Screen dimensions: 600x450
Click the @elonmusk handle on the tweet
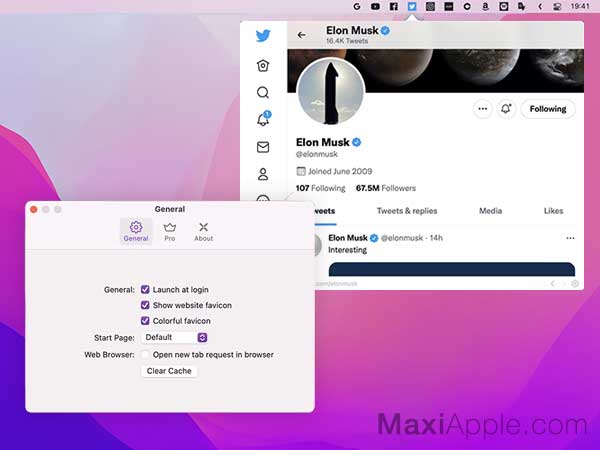point(401,238)
